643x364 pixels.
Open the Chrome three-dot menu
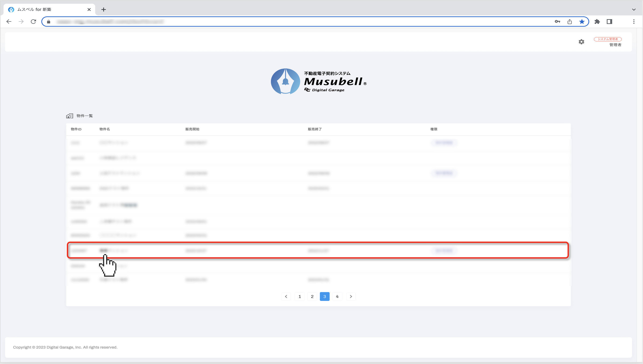coord(633,21)
